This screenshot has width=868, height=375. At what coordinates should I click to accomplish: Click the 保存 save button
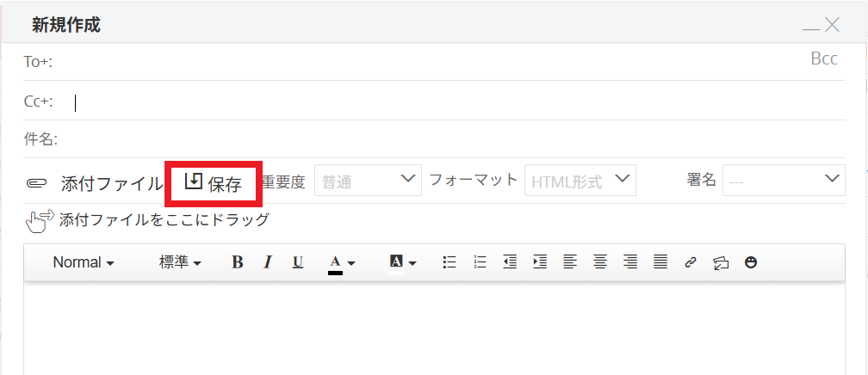[214, 183]
